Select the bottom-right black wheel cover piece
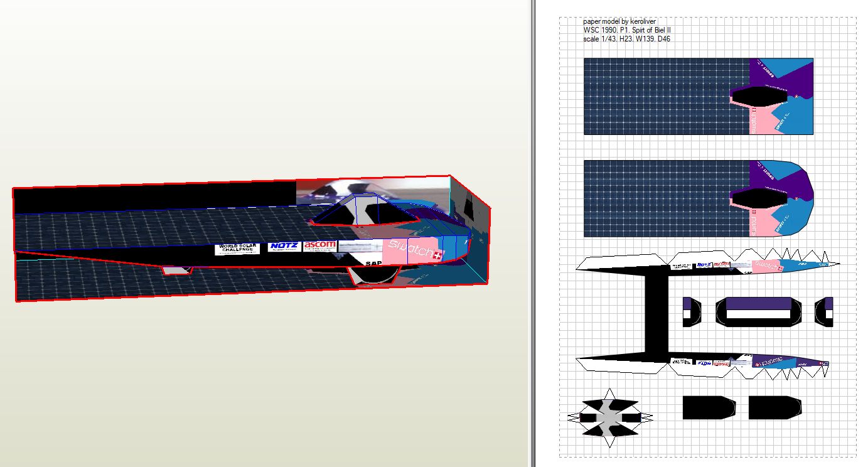The width and height of the screenshot is (868, 467). (x=774, y=407)
